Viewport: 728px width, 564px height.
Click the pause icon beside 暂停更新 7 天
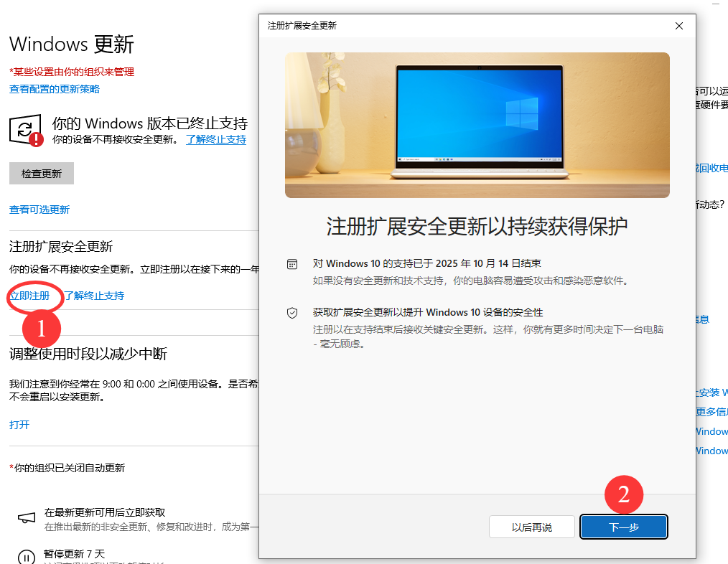click(27, 557)
